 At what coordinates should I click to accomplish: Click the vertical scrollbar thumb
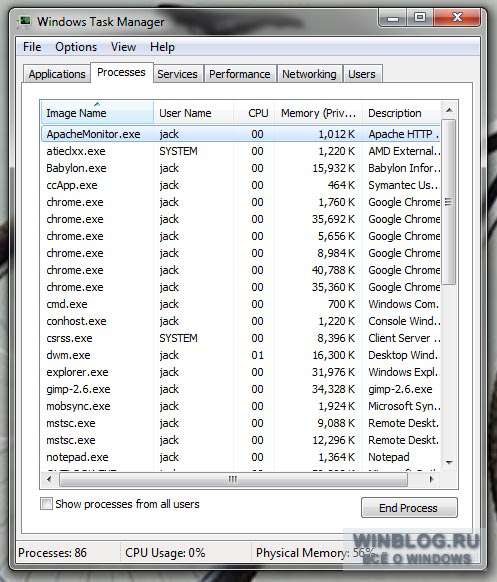[x=449, y=202]
